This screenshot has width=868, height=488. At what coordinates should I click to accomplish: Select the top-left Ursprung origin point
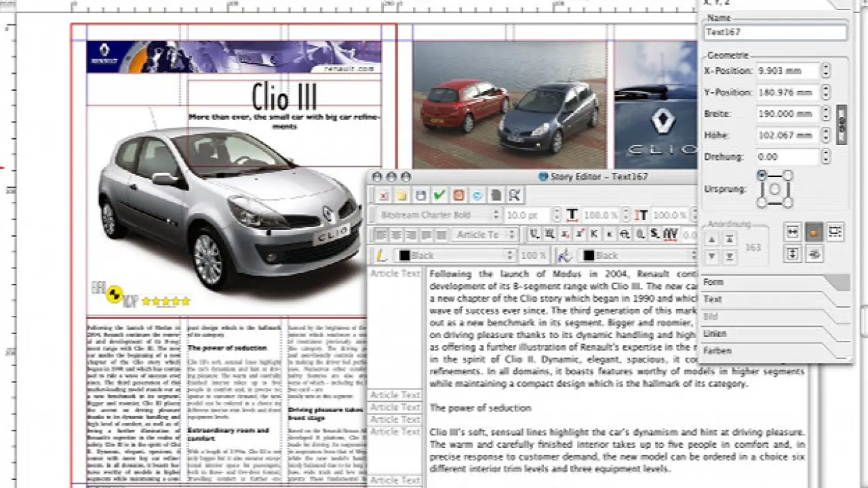(x=762, y=176)
